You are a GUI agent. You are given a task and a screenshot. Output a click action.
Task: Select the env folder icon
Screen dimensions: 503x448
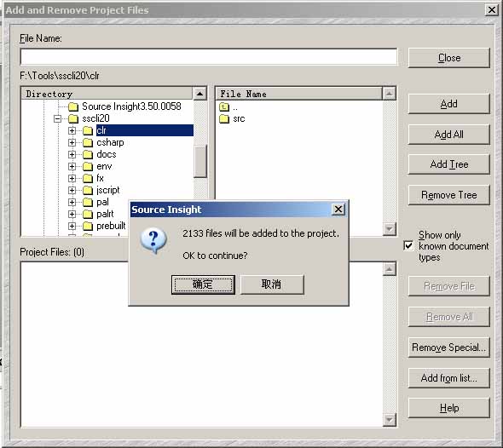88,166
